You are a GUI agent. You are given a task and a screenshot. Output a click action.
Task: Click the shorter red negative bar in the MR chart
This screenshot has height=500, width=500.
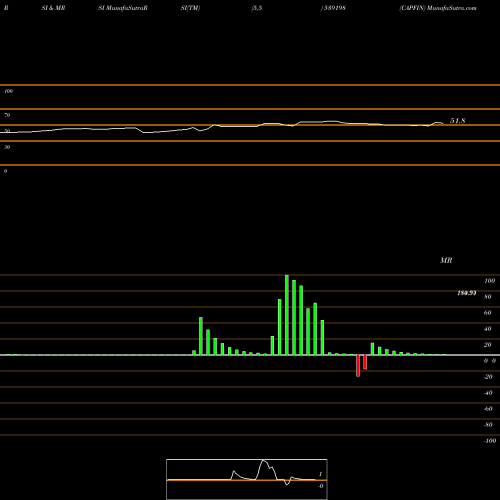click(365, 362)
